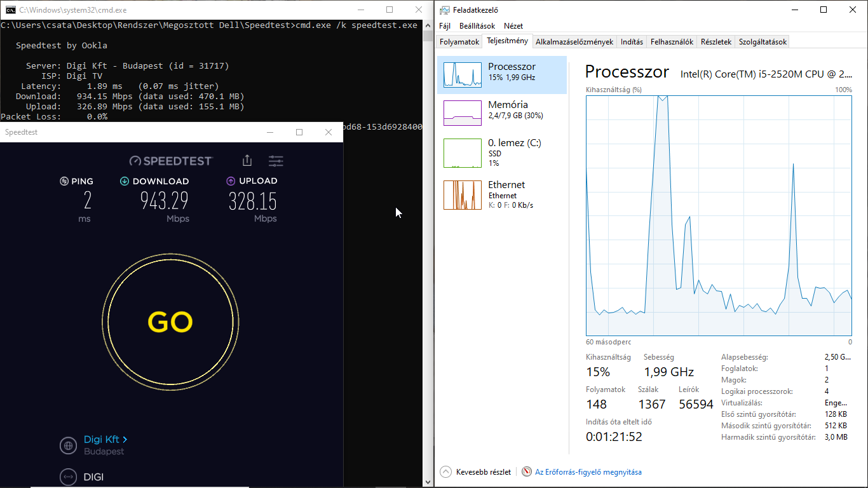The width and height of the screenshot is (868, 488).
Task: Click the PING icon in Speedtest
Action: point(64,181)
